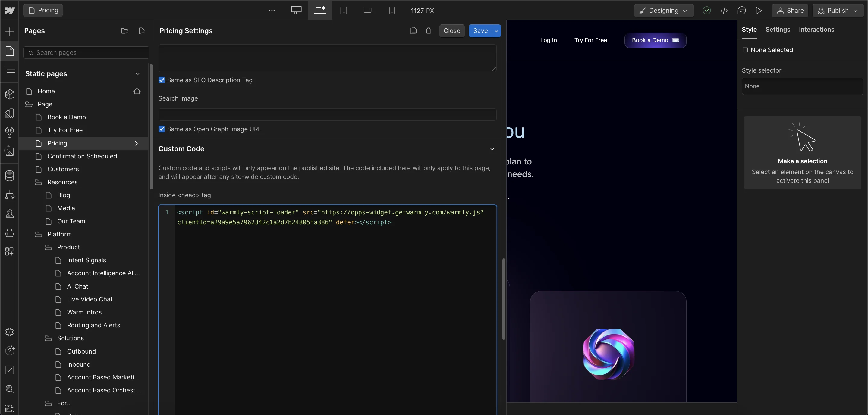868x415 pixels.
Task: Open the Variables panel icon
Action: pyautogui.click(x=10, y=114)
